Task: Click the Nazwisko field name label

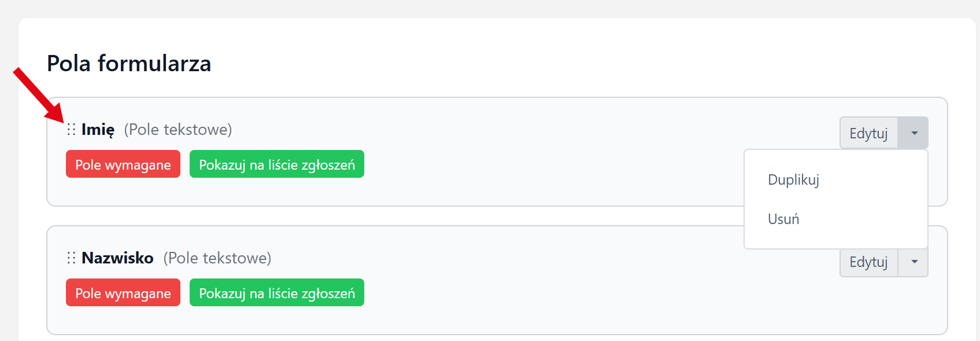Action: (x=117, y=258)
